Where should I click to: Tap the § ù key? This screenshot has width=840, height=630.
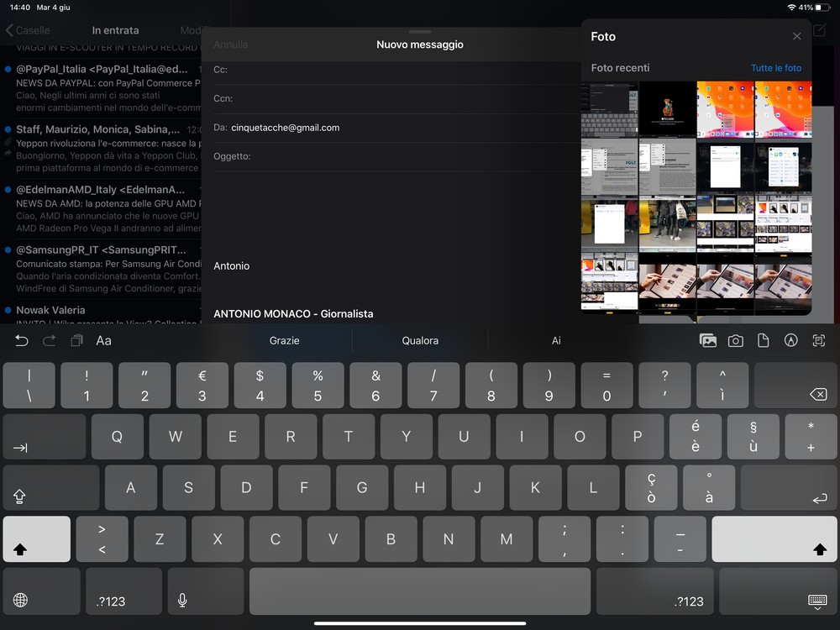click(753, 436)
